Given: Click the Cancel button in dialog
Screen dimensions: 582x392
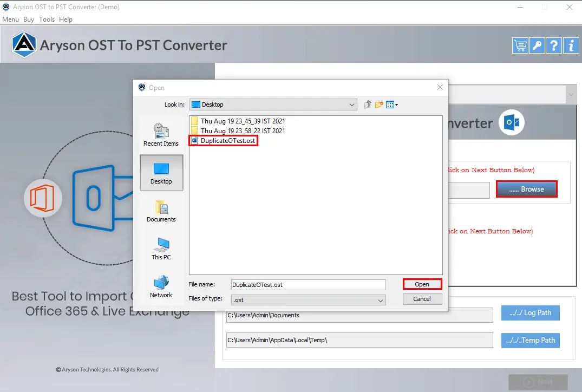Looking at the screenshot, I should (422, 299).
